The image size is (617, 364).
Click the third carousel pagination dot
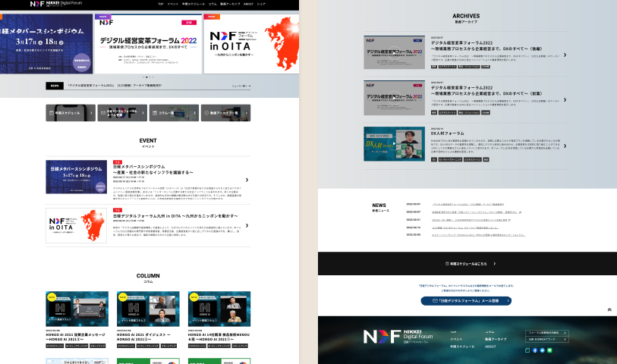pyautogui.click(x=150, y=77)
